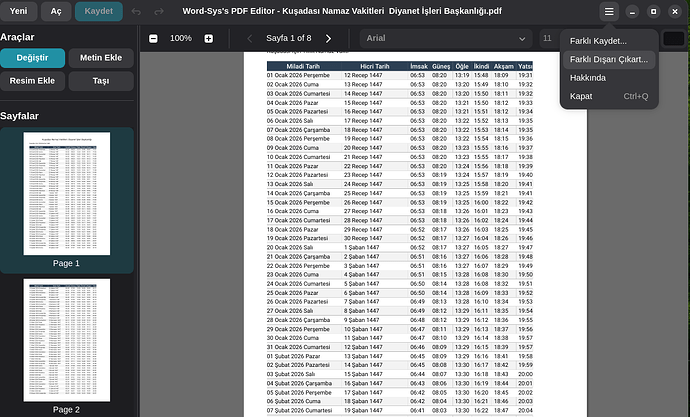Go to the previous page arrow

point(250,38)
